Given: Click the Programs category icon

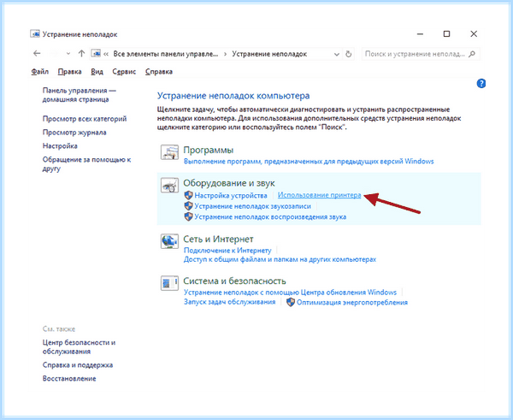Looking at the screenshot, I should (169, 152).
